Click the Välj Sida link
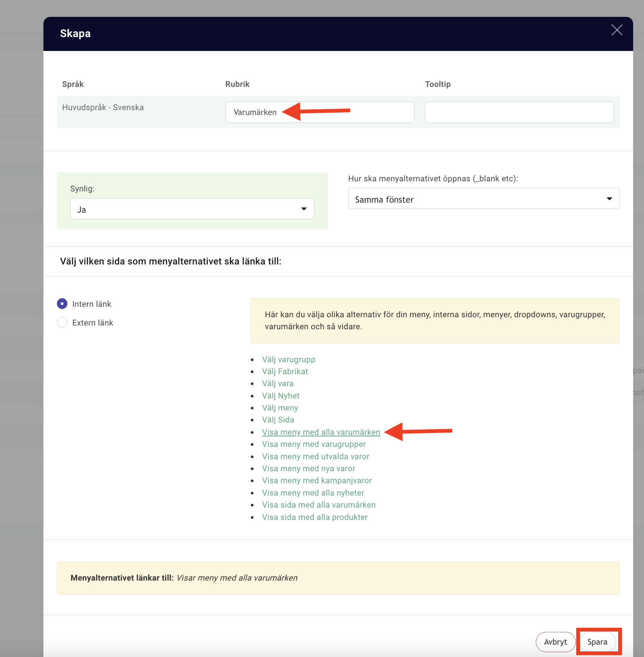Image resolution: width=644 pixels, height=657 pixels. (x=278, y=420)
